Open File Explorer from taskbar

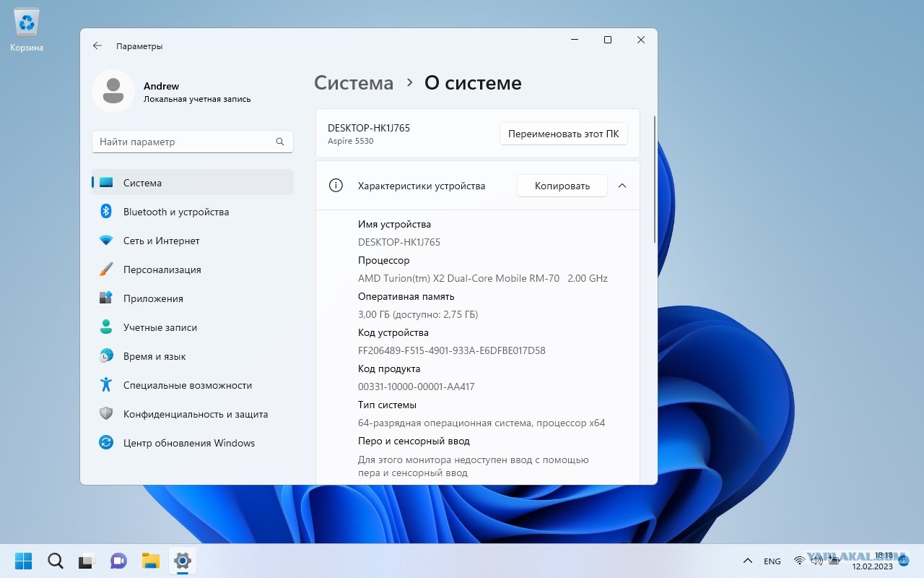click(150, 561)
